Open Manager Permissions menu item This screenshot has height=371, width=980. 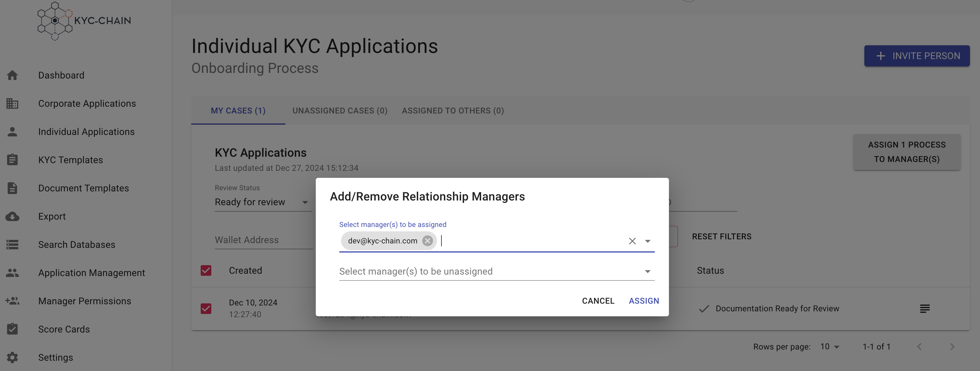(x=85, y=301)
